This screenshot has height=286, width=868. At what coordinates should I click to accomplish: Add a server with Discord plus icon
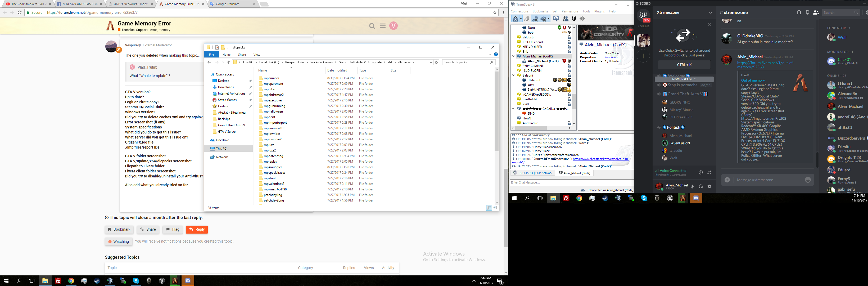pyautogui.click(x=643, y=56)
